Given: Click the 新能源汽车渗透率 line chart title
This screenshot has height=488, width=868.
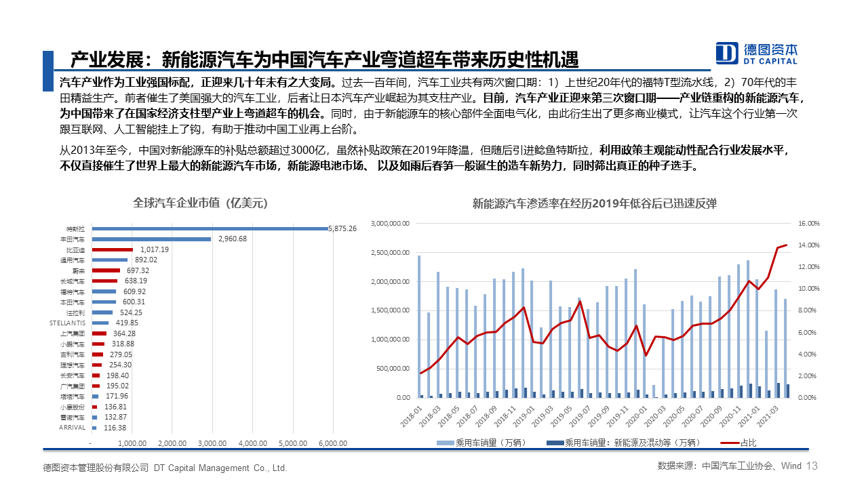Looking at the screenshot, I should (x=594, y=202).
